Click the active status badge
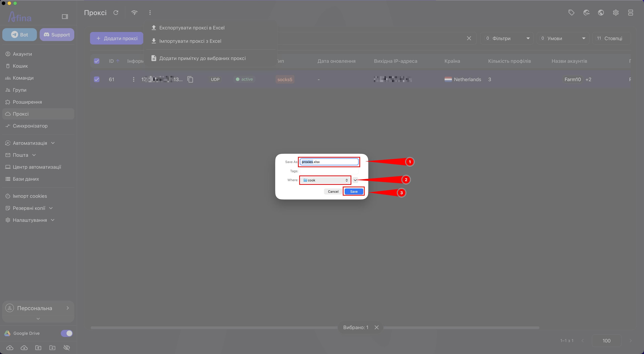 coord(244,79)
